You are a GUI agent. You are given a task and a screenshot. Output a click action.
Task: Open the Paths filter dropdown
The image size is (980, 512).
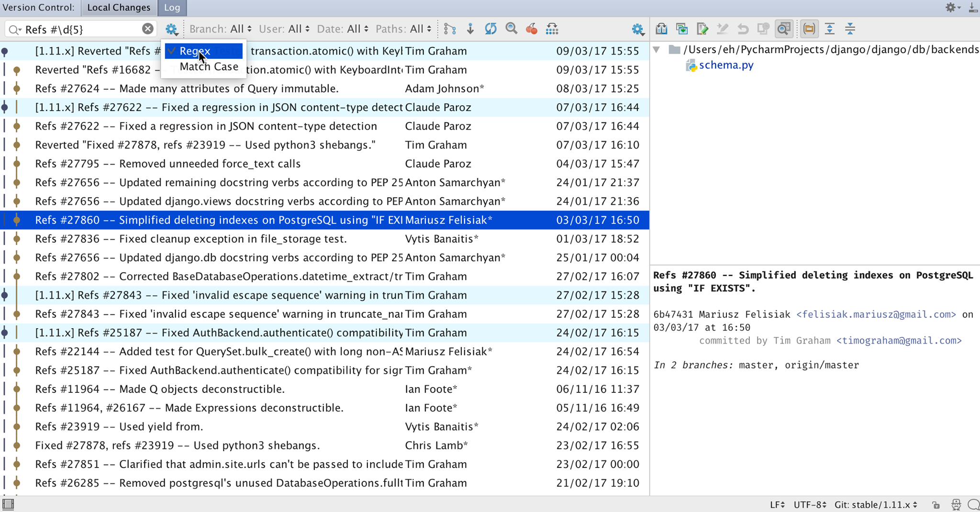(x=403, y=29)
